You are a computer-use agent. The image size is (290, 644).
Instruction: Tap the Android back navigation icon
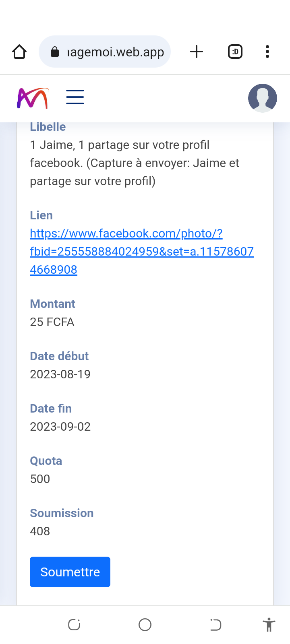pyautogui.click(x=215, y=625)
